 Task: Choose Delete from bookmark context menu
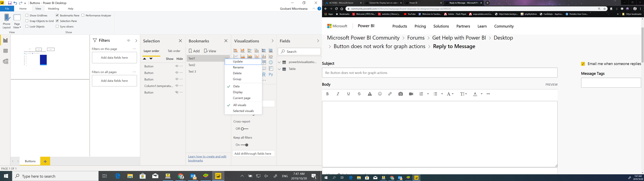(243, 73)
